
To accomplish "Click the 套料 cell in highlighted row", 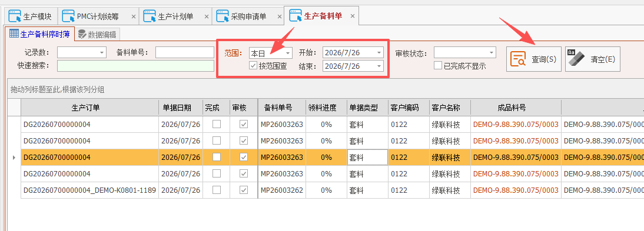I will (x=367, y=157).
